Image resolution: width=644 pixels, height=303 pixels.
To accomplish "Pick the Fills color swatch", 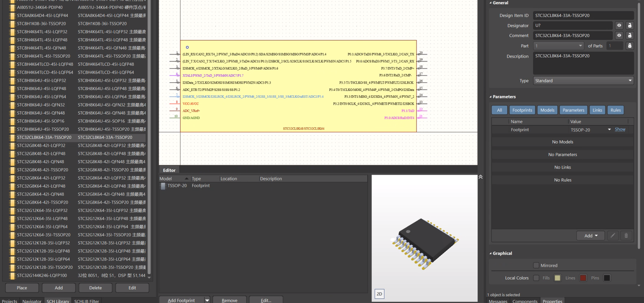I will (x=558, y=278).
